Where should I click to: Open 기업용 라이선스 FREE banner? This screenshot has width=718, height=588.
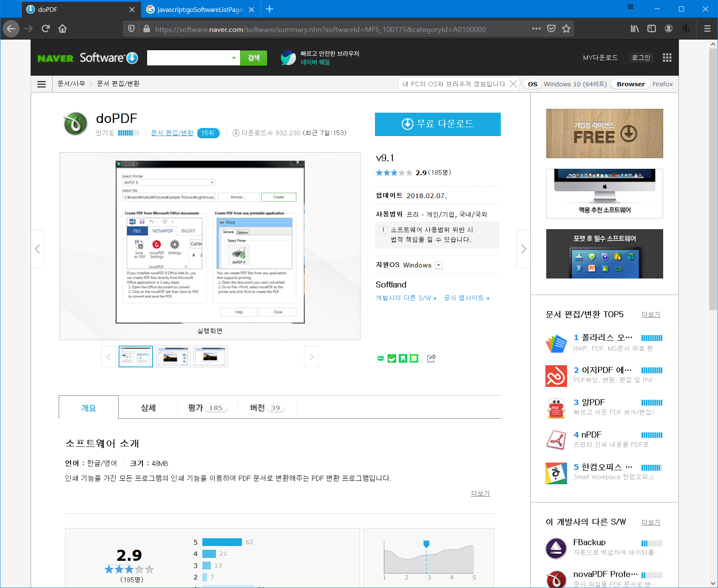[604, 134]
